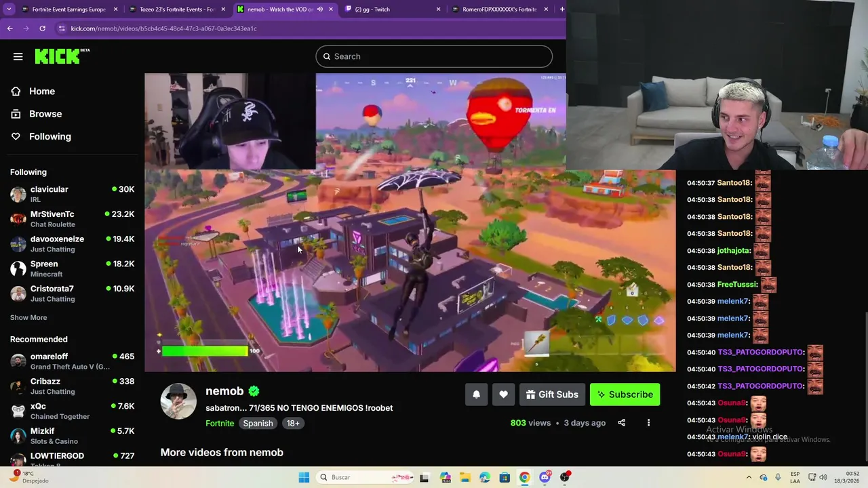This screenshot has height=488, width=868.
Task: Close the nemob Kick tab
Action: click(x=331, y=9)
